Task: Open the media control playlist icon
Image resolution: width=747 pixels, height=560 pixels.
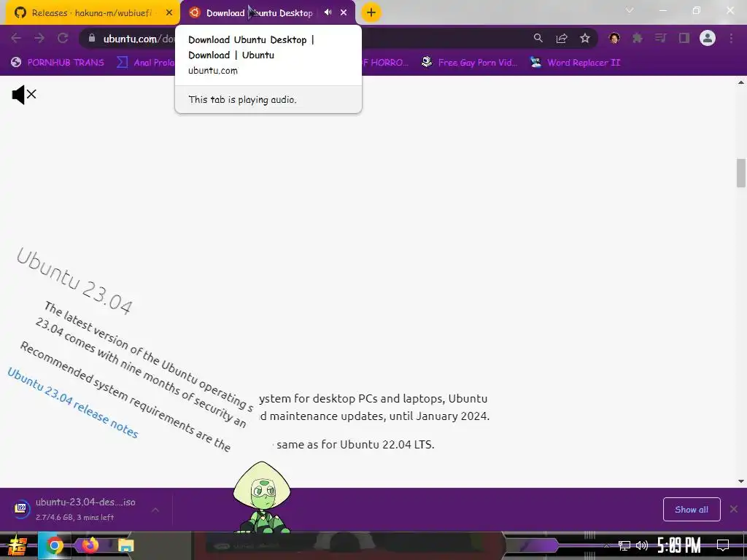Action: coord(660,38)
